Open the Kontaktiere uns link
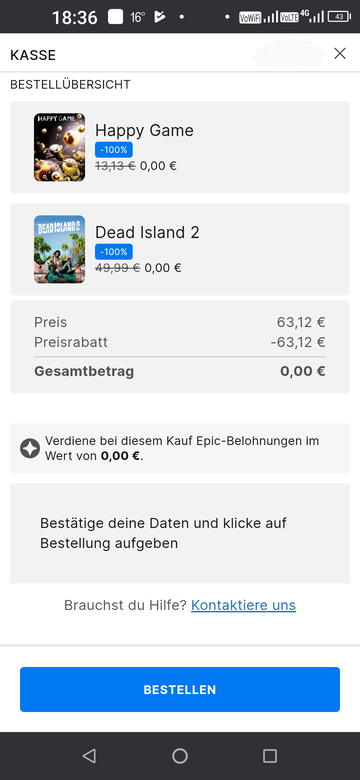The image size is (360, 780). pyautogui.click(x=243, y=605)
